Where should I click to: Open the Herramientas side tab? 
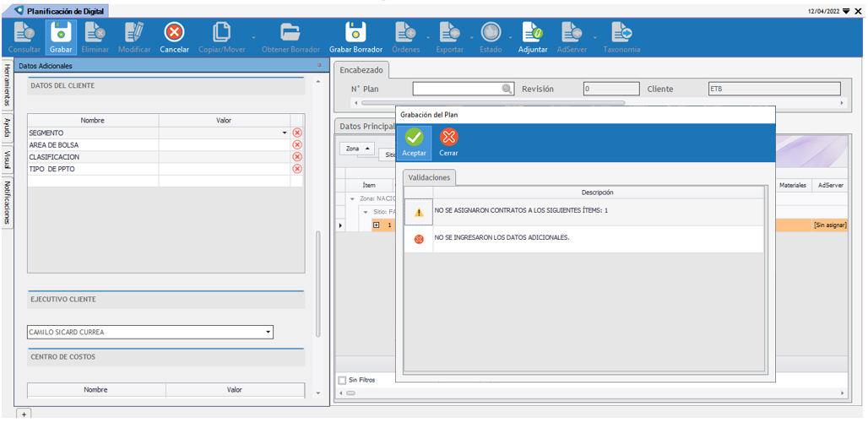(x=7, y=84)
